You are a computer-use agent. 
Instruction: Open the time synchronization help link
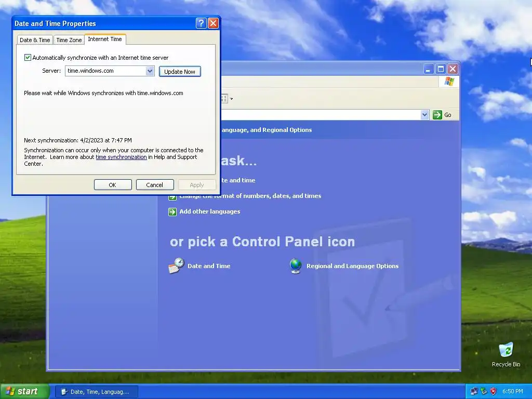point(121,157)
